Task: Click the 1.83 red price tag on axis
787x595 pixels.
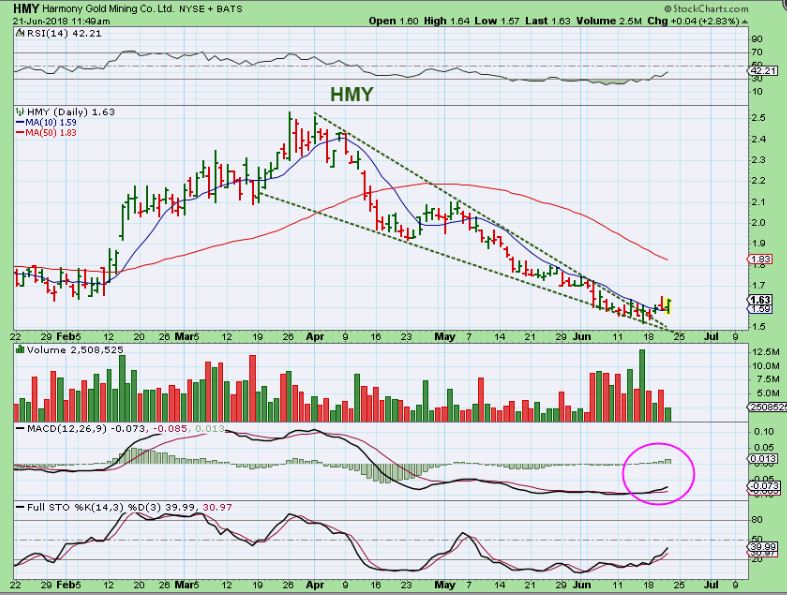Action: coord(759,259)
